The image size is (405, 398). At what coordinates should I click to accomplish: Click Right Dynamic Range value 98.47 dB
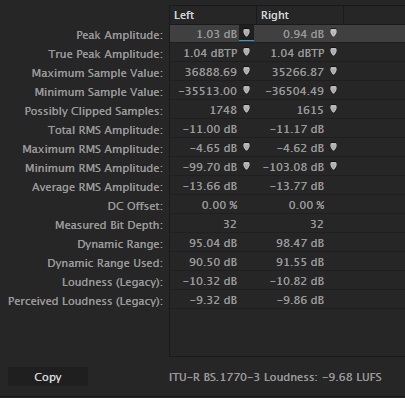click(300, 243)
